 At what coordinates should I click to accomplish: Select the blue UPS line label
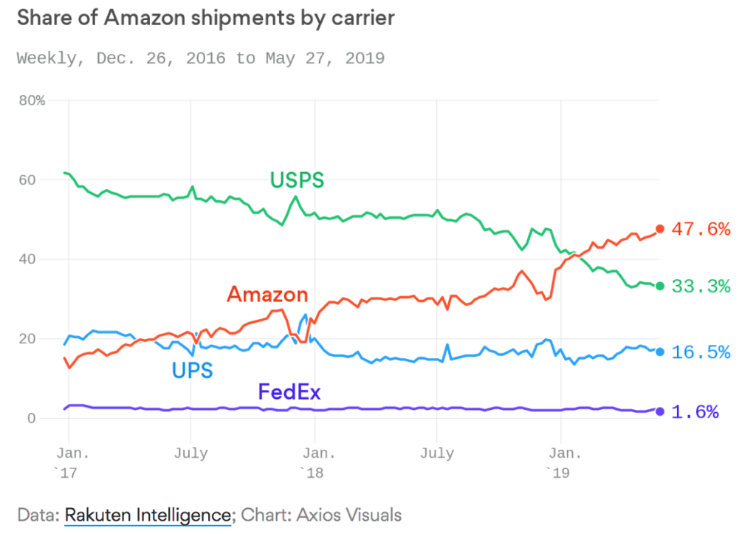point(192,369)
